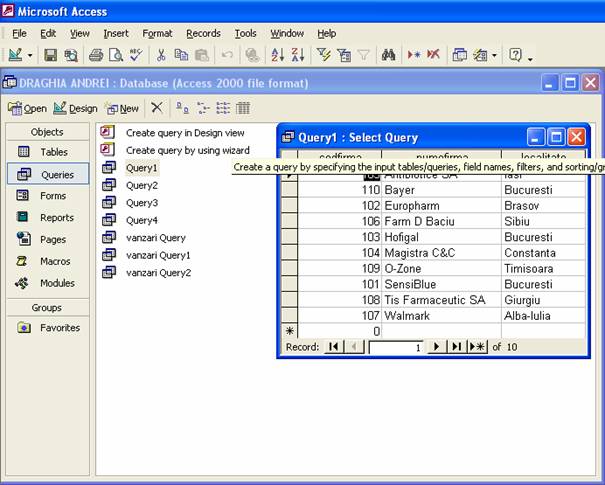Switch to Details view in the database window
This screenshot has width=605, height=485.
point(243,108)
